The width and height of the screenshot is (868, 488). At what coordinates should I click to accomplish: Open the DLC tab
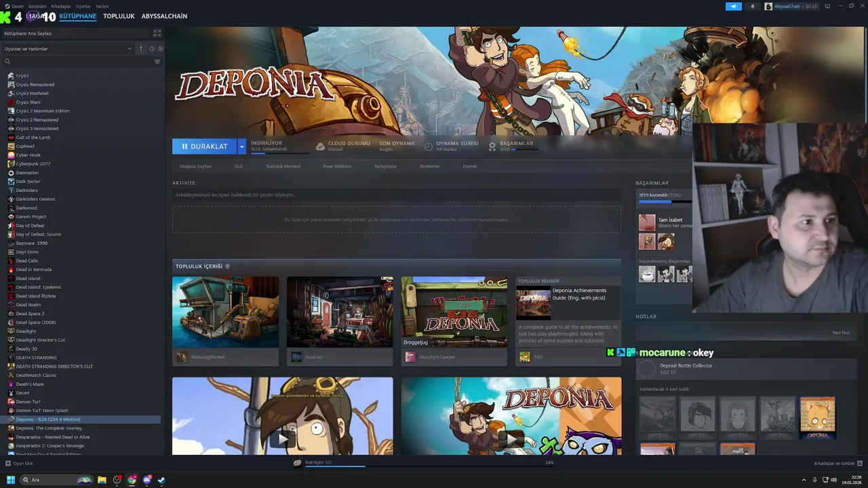pos(239,166)
